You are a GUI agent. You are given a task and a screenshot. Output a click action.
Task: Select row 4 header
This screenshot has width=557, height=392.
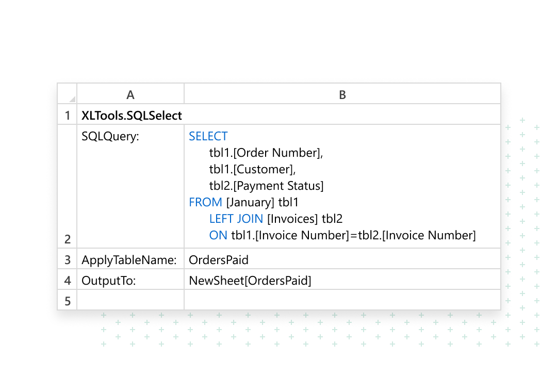[x=68, y=280]
